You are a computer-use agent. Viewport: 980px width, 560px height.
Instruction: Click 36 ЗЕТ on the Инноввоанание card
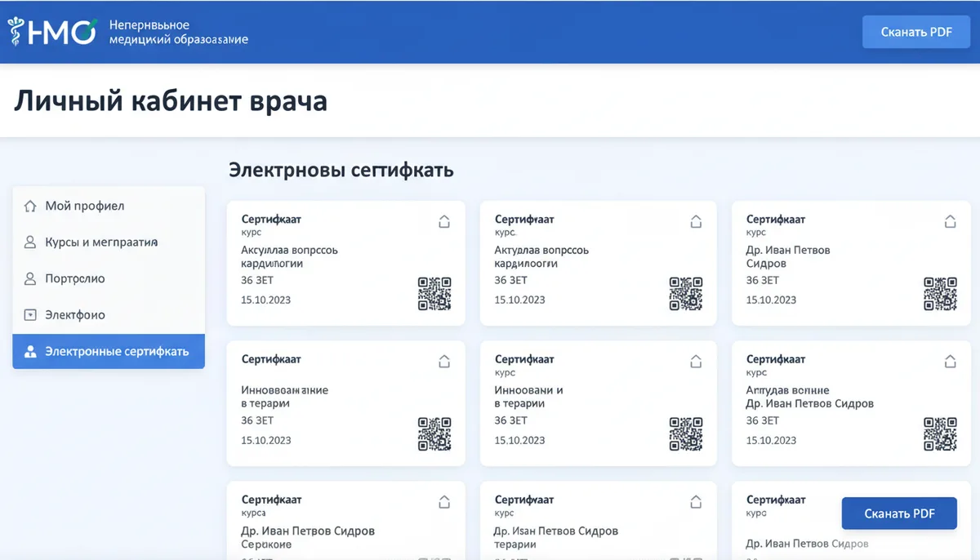click(x=257, y=420)
